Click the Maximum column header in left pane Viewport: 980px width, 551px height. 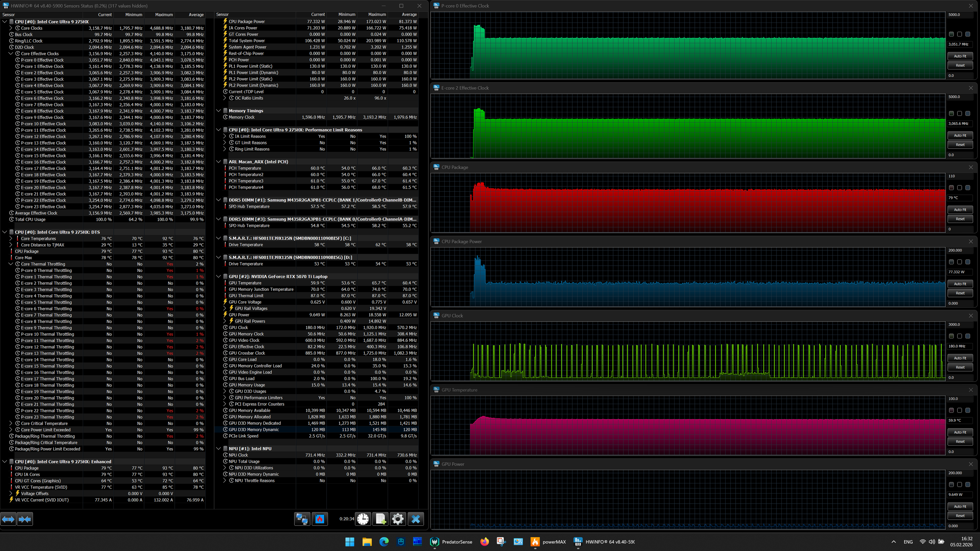164,14
